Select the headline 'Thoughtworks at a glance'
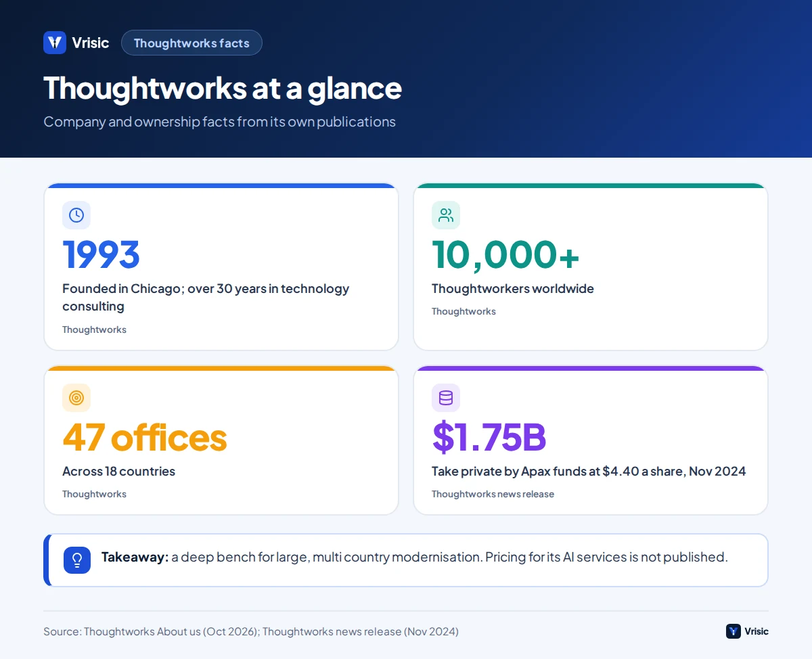The width and height of the screenshot is (812, 659). pyautogui.click(x=223, y=88)
